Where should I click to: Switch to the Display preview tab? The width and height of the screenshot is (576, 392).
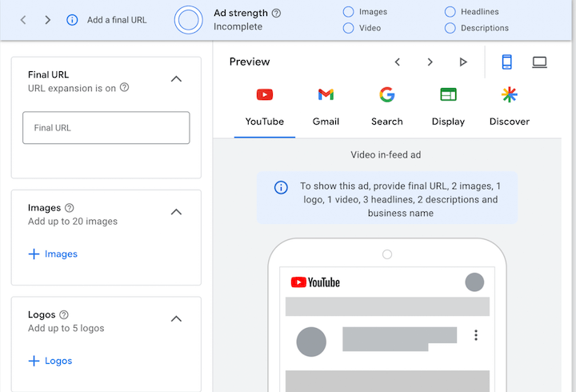pos(448,111)
